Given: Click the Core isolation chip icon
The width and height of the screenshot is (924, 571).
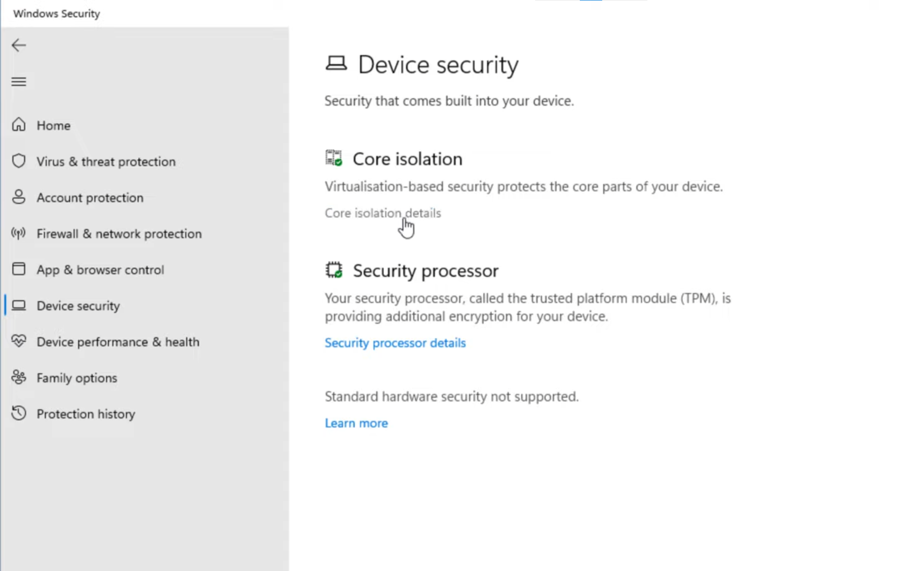Looking at the screenshot, I should pyautogui.click(x=333, y=158).
